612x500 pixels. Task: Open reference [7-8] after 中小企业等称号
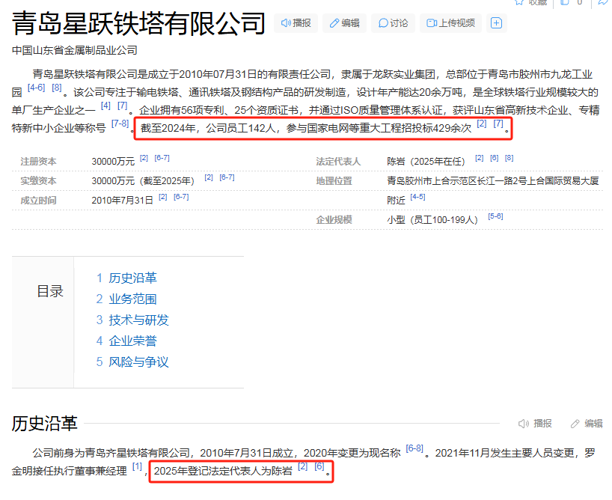(120, 124)
